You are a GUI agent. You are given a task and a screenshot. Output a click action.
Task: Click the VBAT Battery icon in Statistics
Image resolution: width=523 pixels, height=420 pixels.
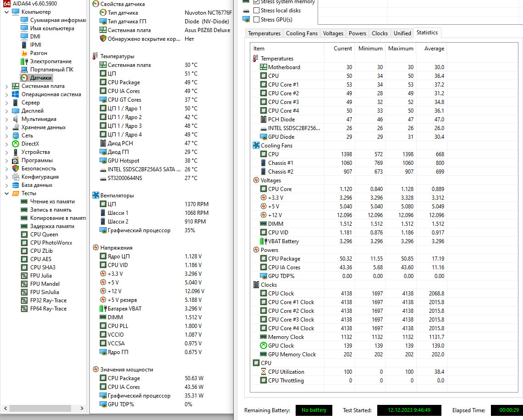pos(264,241)
